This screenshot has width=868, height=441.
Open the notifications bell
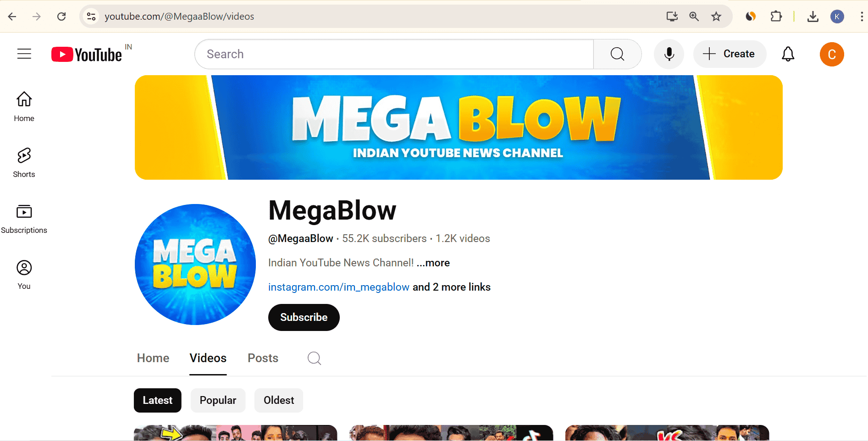click(788, 54)
